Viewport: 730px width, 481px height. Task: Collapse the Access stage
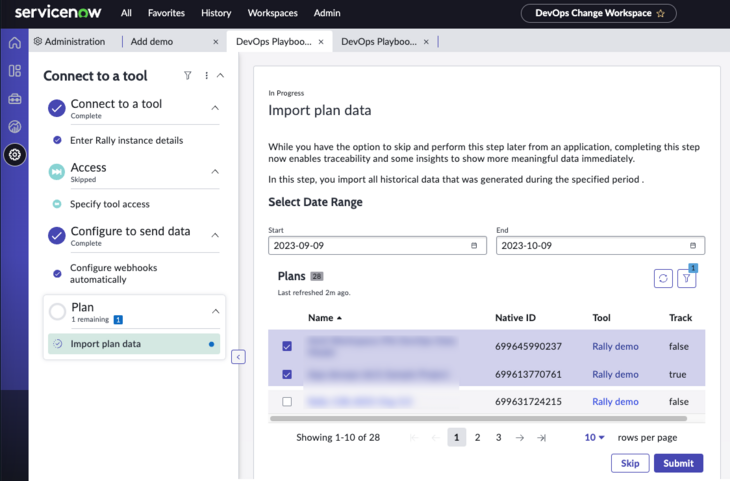click(215, 172)
